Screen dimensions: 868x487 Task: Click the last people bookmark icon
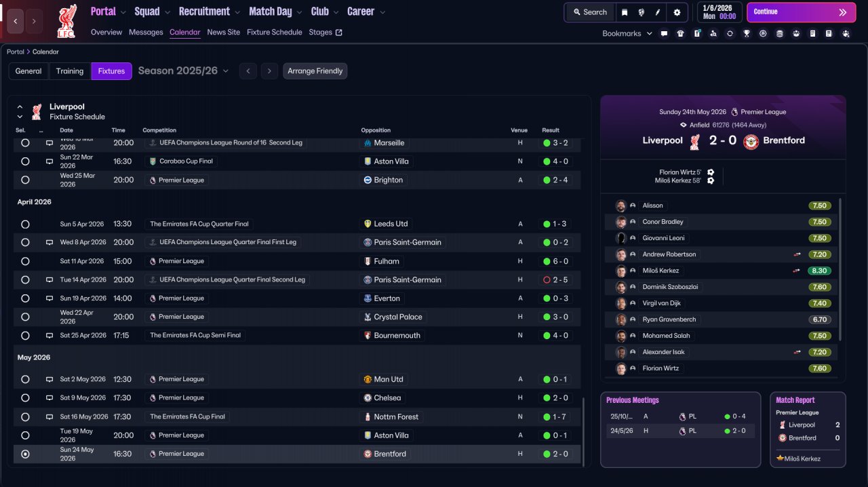[846, 33]
